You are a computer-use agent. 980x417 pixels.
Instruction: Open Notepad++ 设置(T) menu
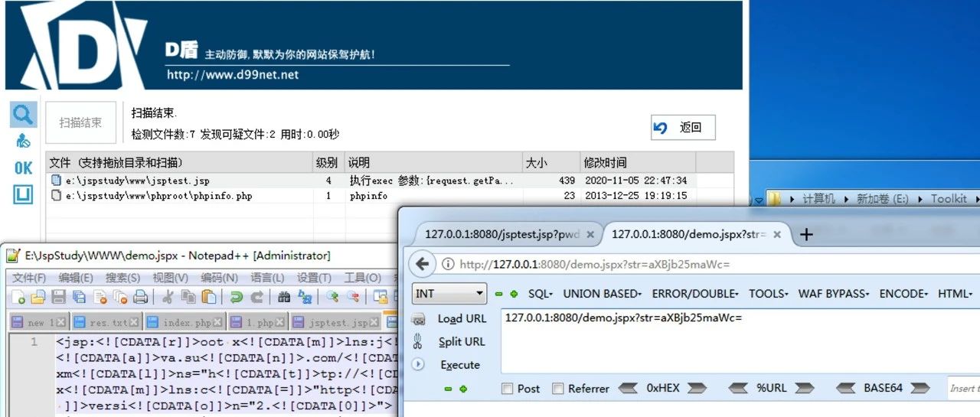point(314,277)
